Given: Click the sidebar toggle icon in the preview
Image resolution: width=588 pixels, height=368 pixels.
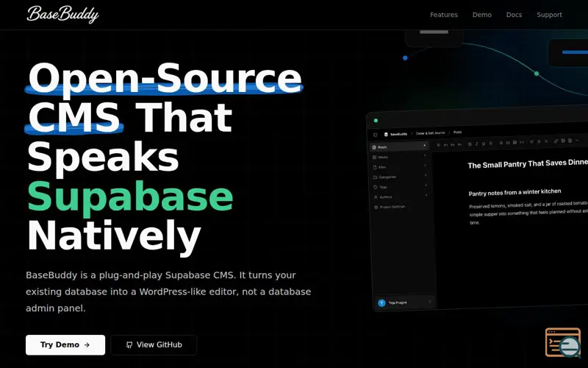Looking at the screenshot, I should tap(376, 135).
